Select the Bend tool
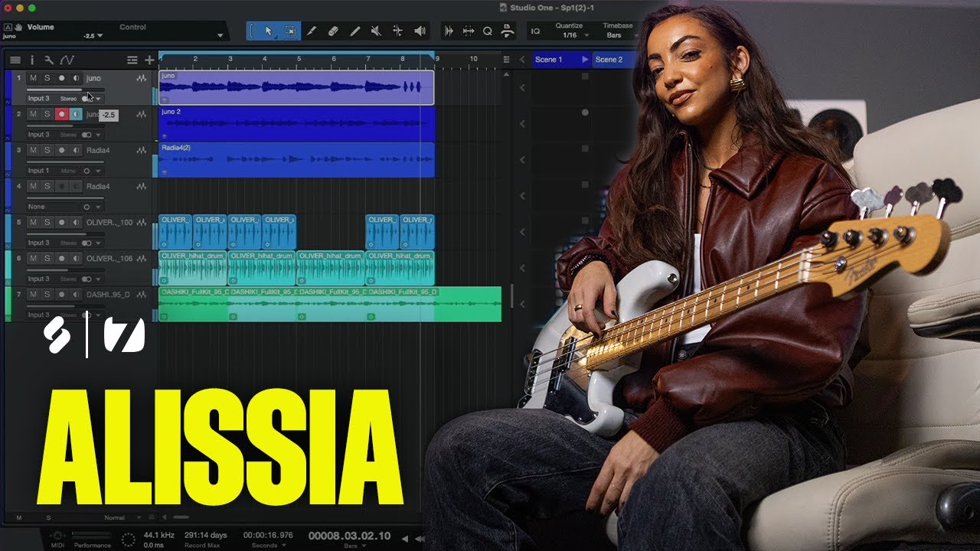The width and height of the screenshot is (980, 551). point(397,31)
